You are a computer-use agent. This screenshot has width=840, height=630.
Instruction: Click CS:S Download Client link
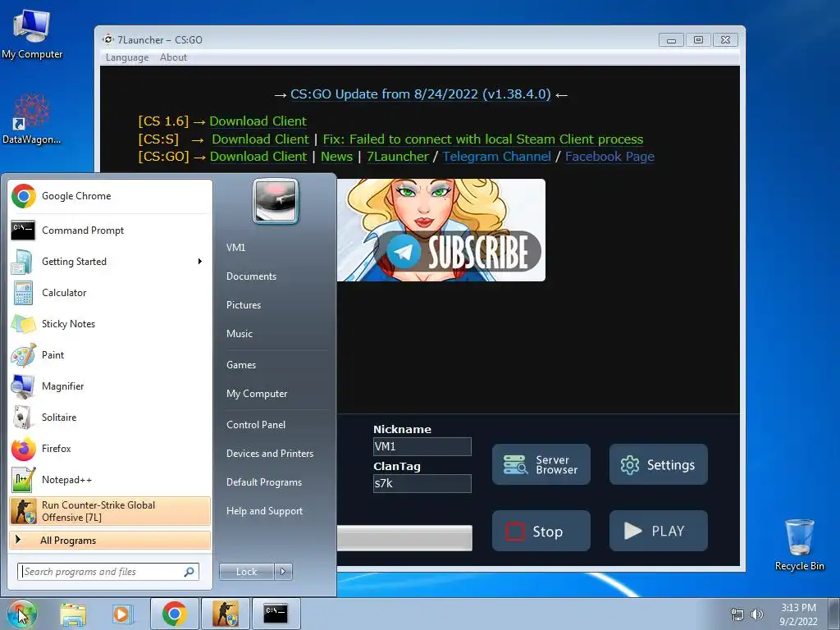[260, 139]
